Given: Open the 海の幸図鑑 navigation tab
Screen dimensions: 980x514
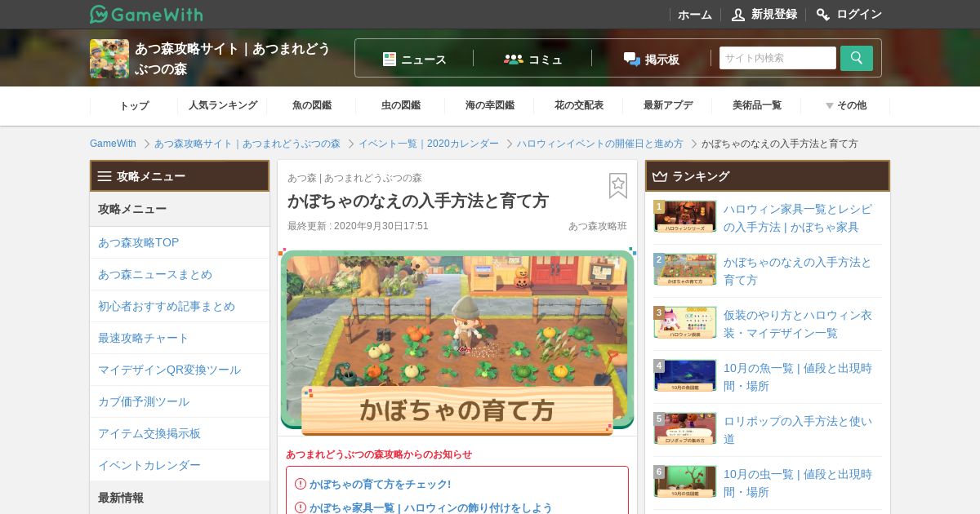Looking at the screenshot, I should pyautogui.click(x=490, y=105).
